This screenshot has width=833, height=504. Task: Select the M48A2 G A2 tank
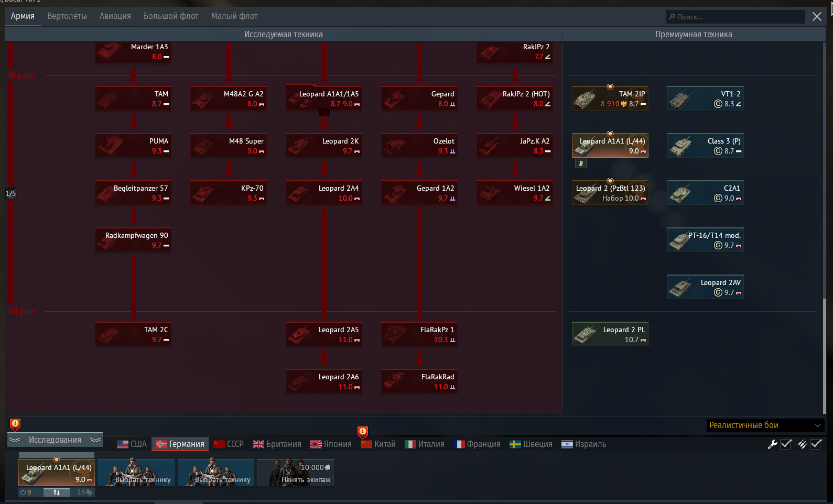pyautogui.click(x=229, y=98)
